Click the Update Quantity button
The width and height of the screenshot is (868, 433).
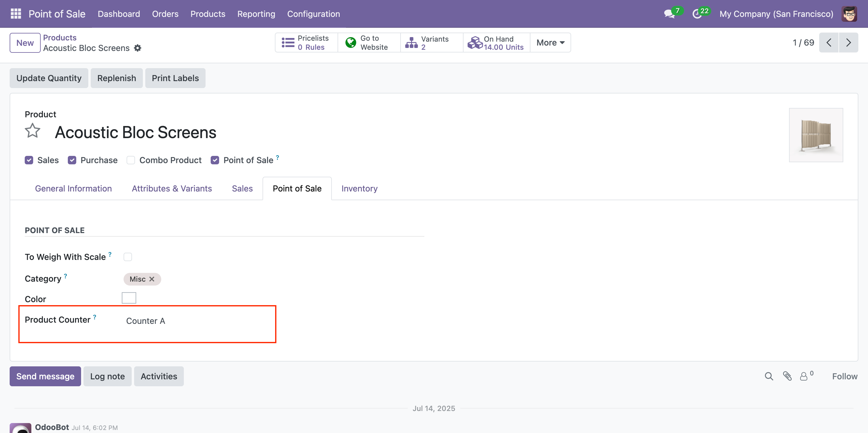(x=49, y=78)
